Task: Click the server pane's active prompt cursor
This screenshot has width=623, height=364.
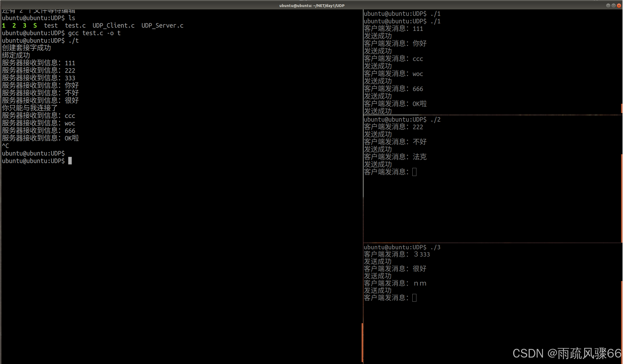Action: point(70,161)
